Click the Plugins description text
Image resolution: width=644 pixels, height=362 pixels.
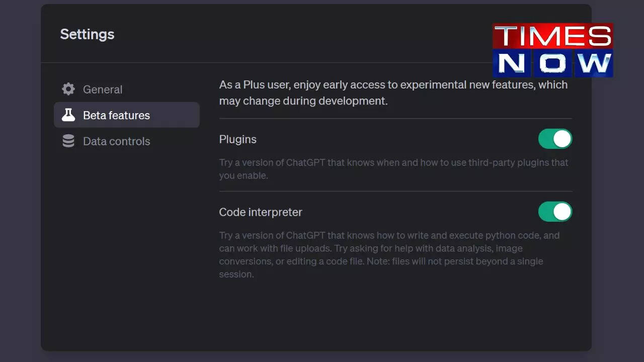click(393, 169)
